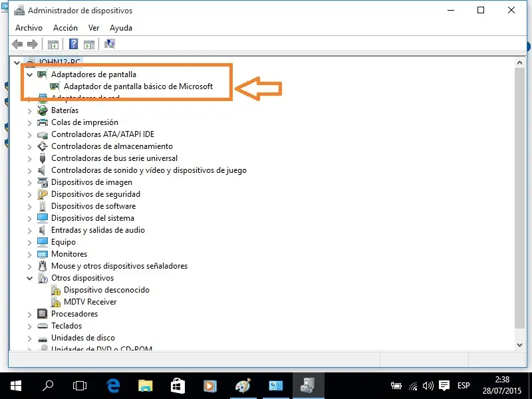Click the Windows Start button
Viewport: 532px width, 399px height.
(16, 386)
